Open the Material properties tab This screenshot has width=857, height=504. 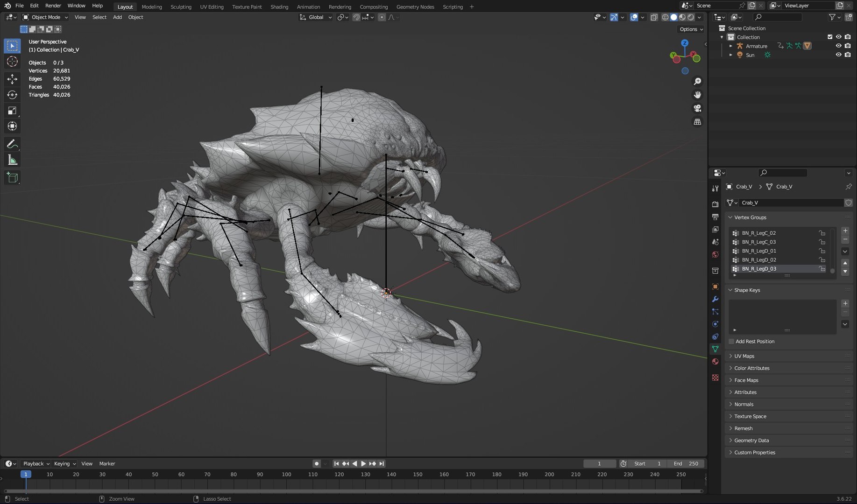pyautogui.click(x=715, y=362)
